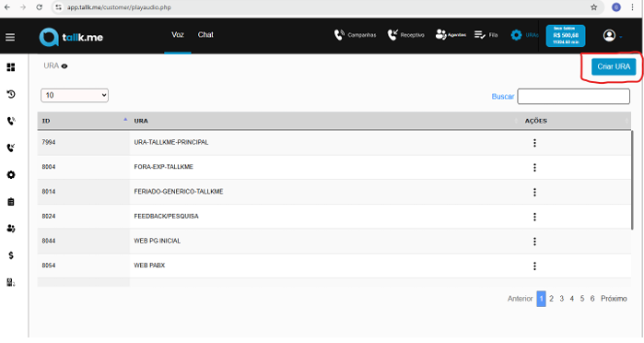Select the FERIADO-GENERICO-TALLKME row name
644x343 pixels.
point(178,192)
